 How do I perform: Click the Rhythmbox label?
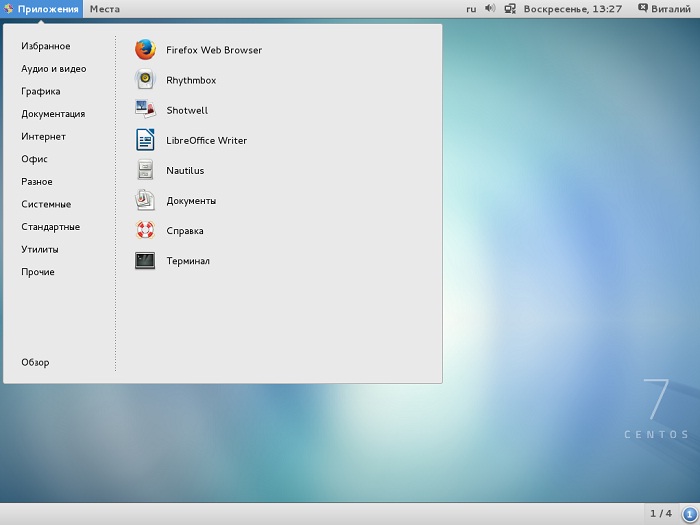click(x=191, y=80)
